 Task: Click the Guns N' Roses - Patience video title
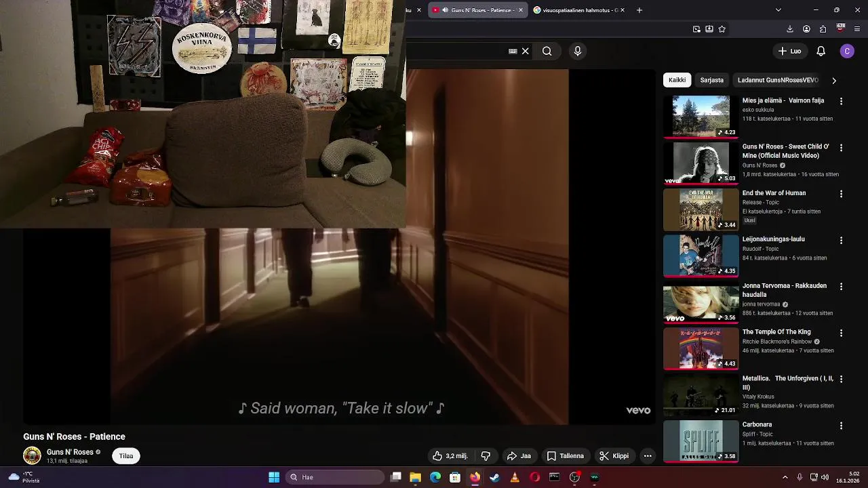[x=74, y=436]
